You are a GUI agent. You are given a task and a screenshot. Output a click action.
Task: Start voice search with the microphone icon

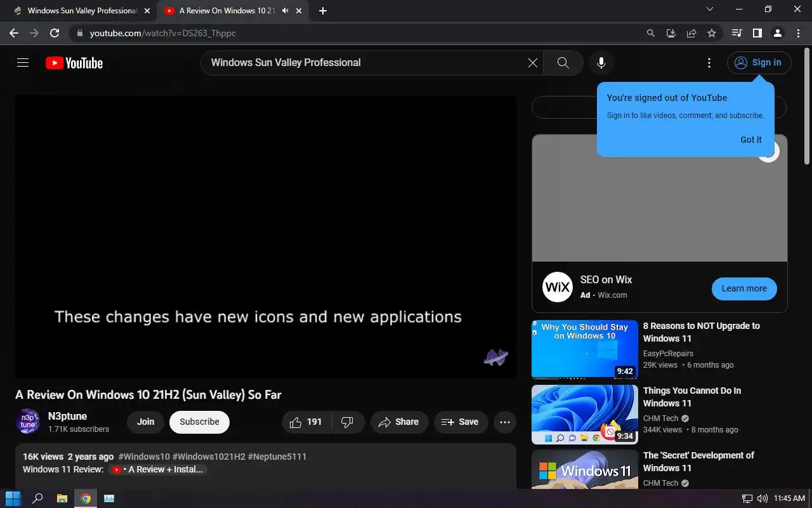601,63
